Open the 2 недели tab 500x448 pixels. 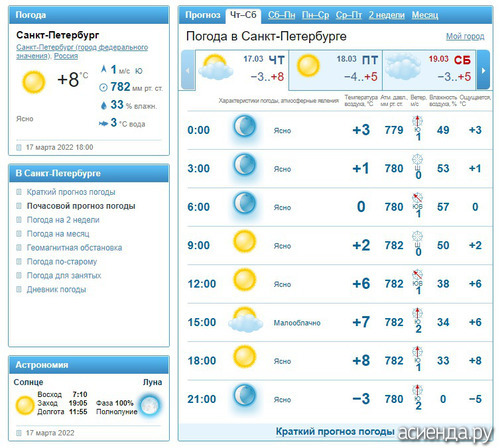387,15
